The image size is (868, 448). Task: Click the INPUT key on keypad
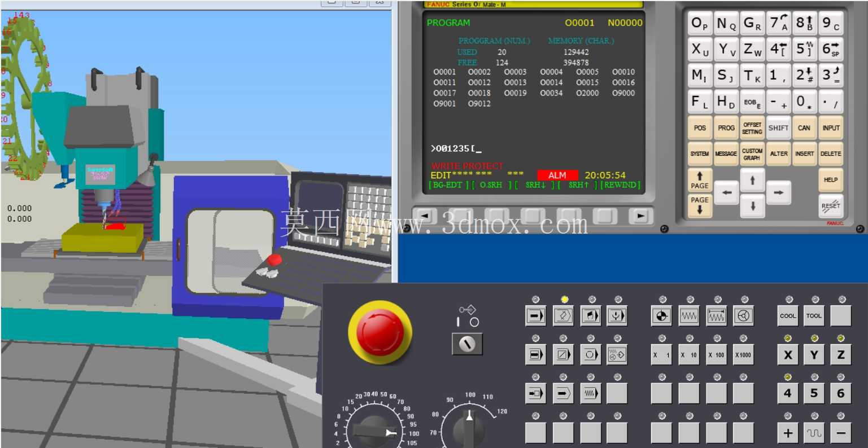pos(831,128)
